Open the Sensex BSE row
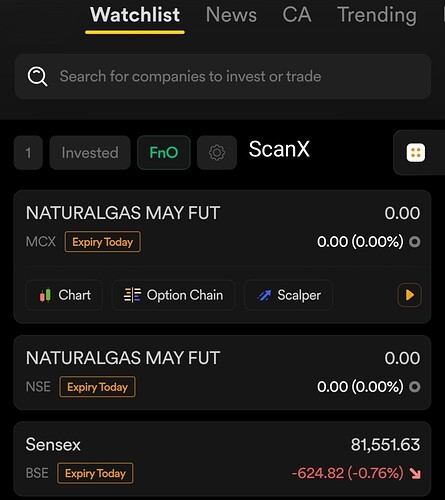 coord(222,459)
